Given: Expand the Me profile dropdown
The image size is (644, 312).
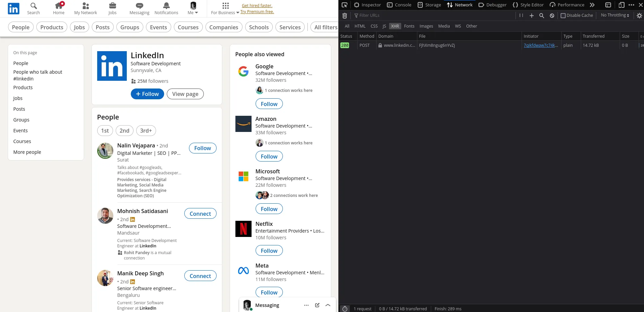Looking at the screenshot, I should pos(193,9).
